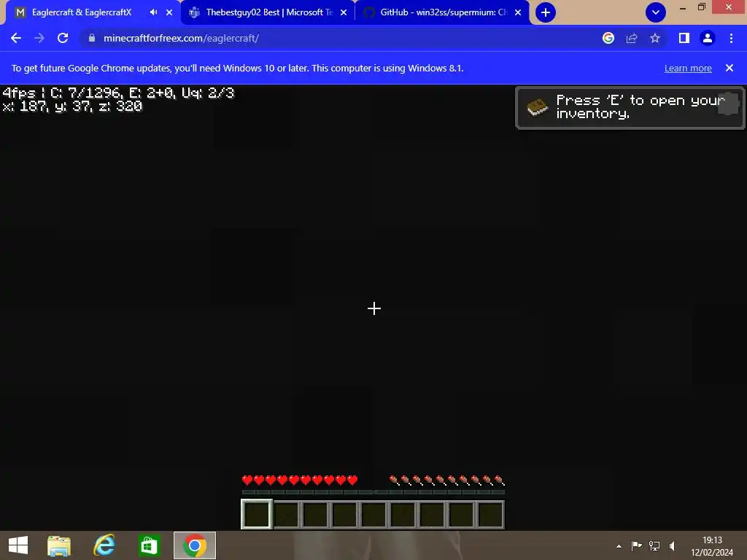Select the first highlighted hotbar slot
This screenshot has height=560, width=747.
[x=257, y=514]
